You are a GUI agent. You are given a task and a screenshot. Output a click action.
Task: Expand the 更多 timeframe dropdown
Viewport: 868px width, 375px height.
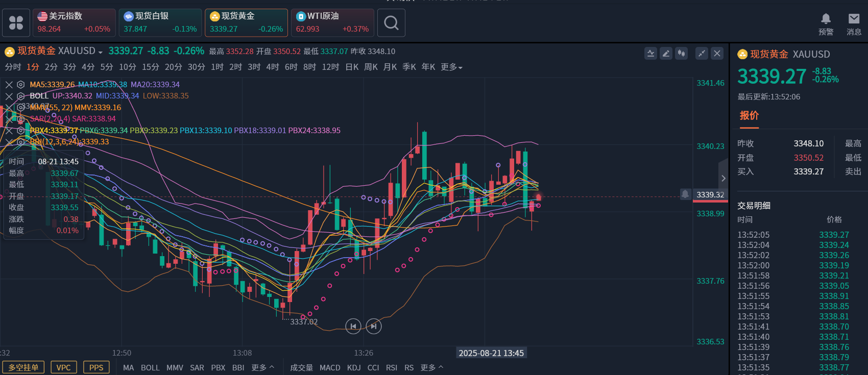451,67
